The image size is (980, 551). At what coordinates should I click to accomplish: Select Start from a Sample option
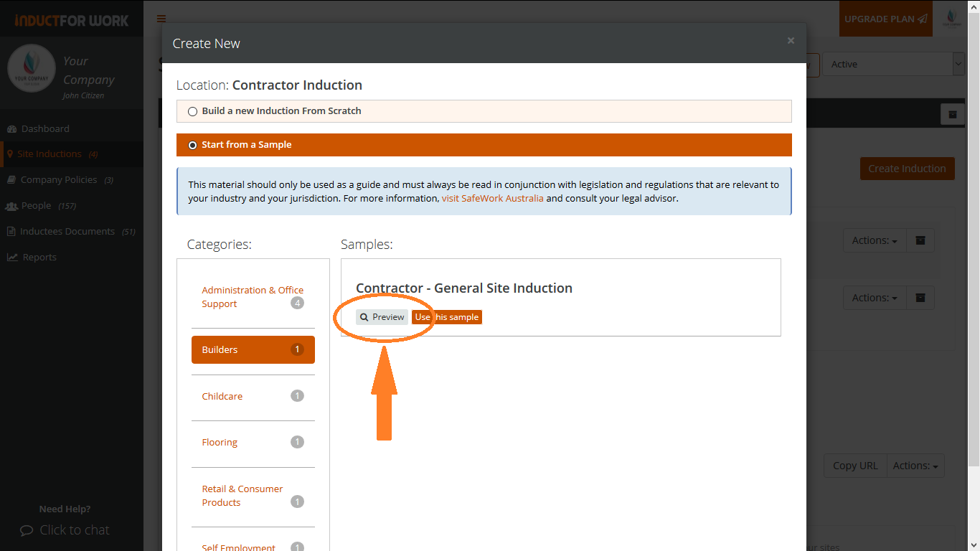(x=192, y=145)
